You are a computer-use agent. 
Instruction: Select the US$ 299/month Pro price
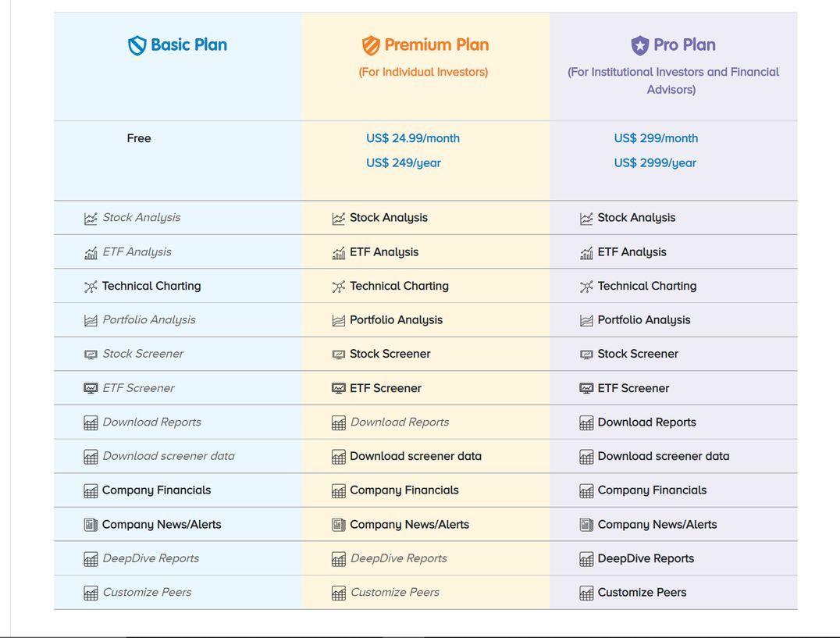(656, 138)
